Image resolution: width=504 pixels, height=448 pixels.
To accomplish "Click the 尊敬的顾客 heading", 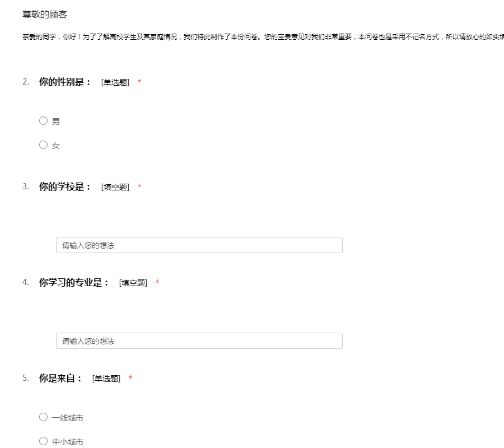I will [x=45, y=15].
